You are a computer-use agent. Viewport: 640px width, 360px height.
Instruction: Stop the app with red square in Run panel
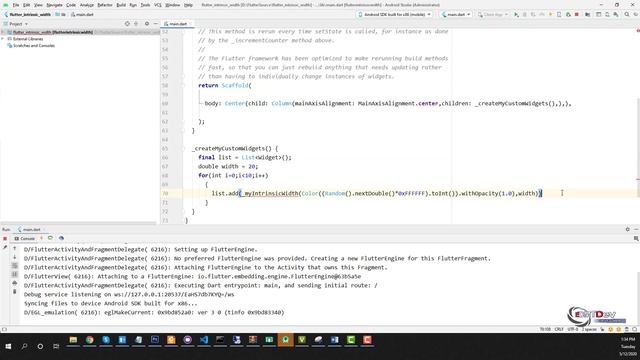tap(5, 238)
